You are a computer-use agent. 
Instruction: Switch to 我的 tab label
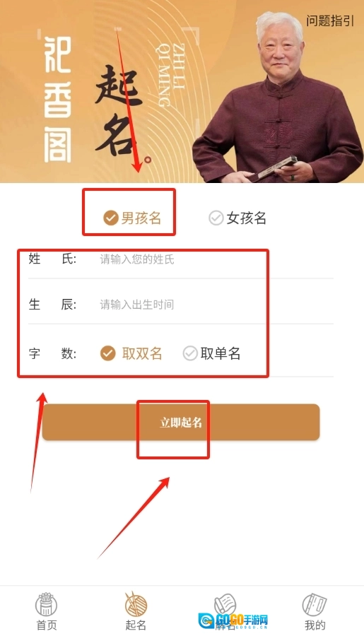click(x=315, y=625)
